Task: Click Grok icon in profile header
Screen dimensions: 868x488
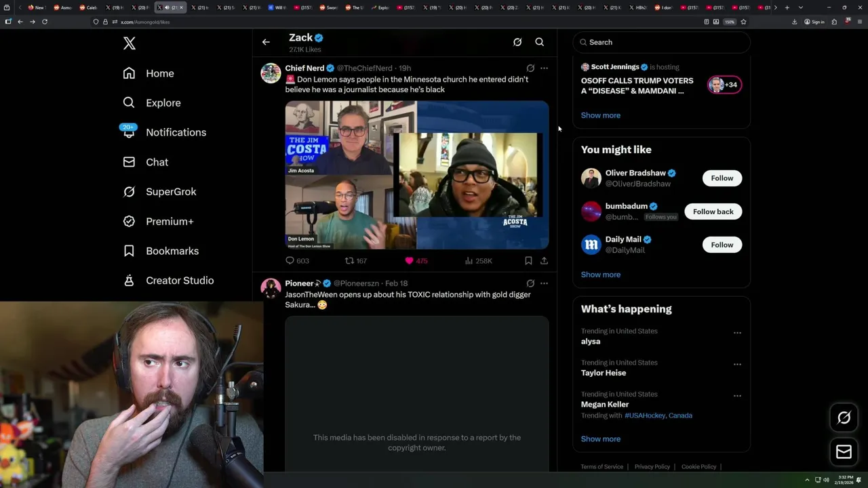Action: (517, 42)
